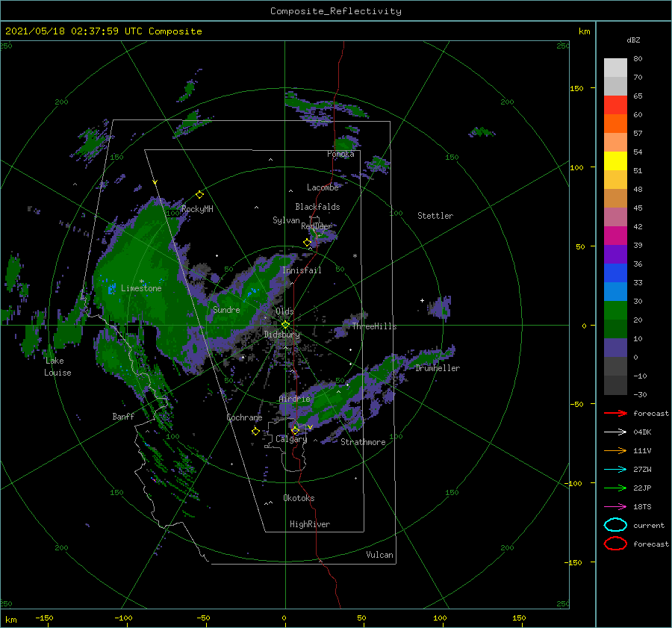Click the Lake Louise label
The width and height of the screenshot is (672, 628).
coord(57,367)
